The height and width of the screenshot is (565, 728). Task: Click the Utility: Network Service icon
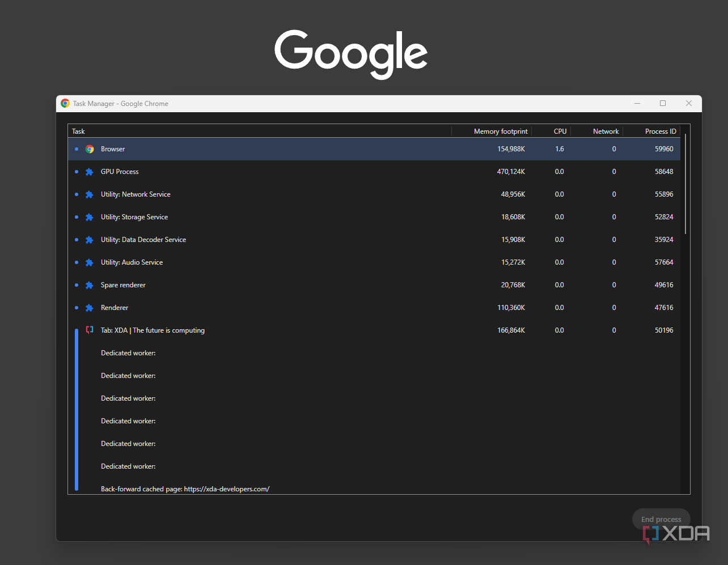tap(90, 194)
